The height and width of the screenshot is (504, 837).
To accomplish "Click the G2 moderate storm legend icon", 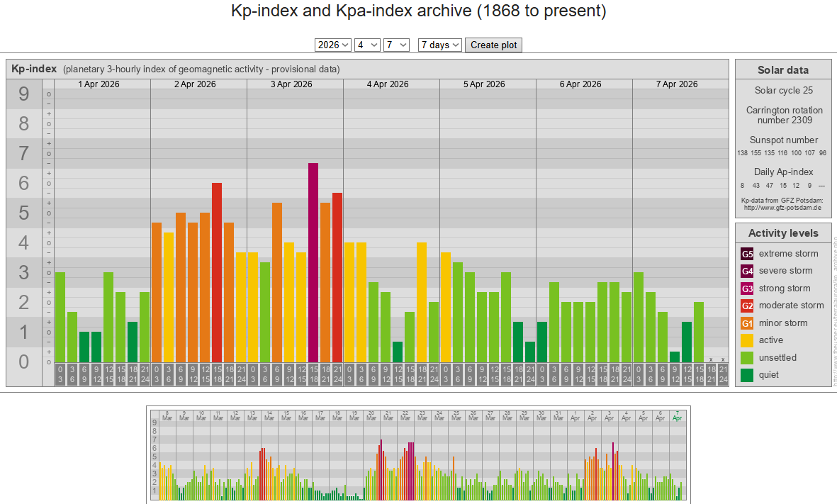I will pyautogui.click(x=747, y=306).
